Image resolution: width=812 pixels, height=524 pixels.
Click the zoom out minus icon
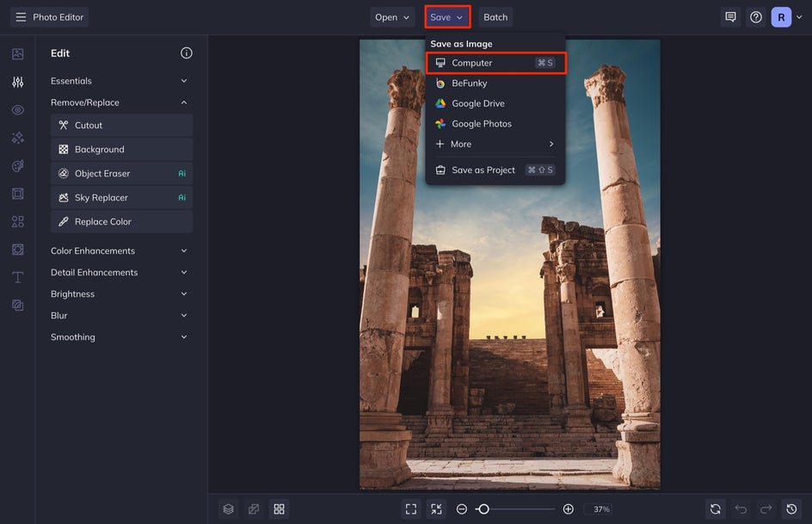click(x=462, y=509)
